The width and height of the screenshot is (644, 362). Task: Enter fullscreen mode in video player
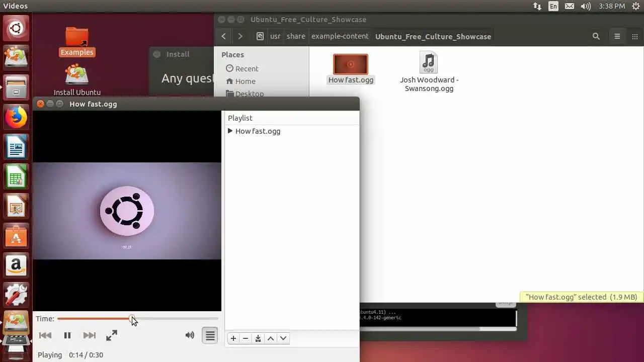pos(112,335)
